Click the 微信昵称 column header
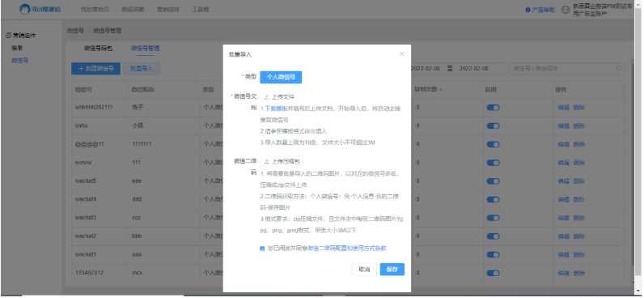Screen dimensions: 644x298 (143, 90)
